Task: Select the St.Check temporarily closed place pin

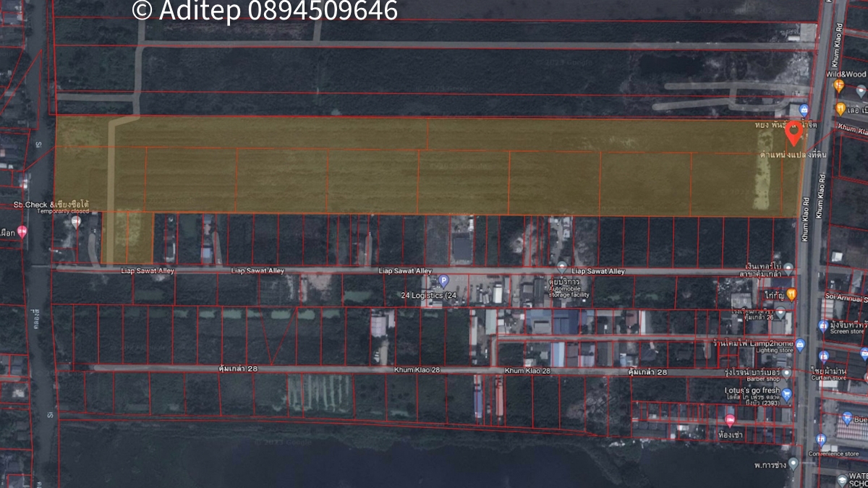Action: point(76,222)
